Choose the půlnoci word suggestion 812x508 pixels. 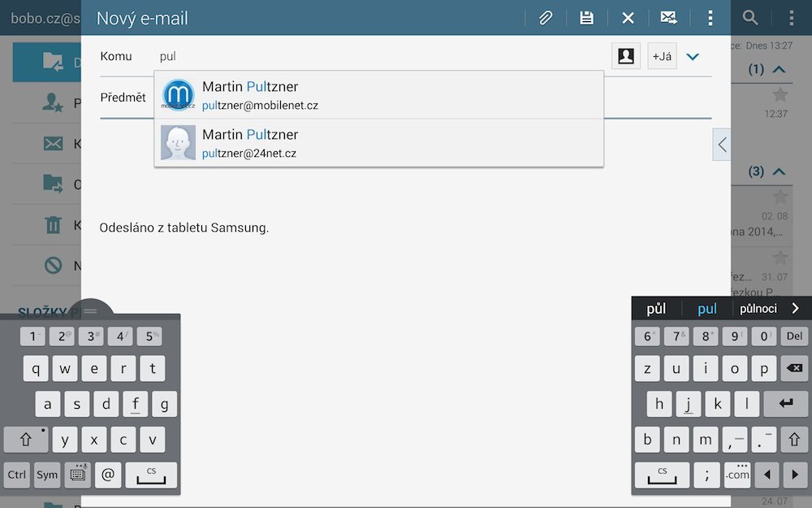(761, 308)
